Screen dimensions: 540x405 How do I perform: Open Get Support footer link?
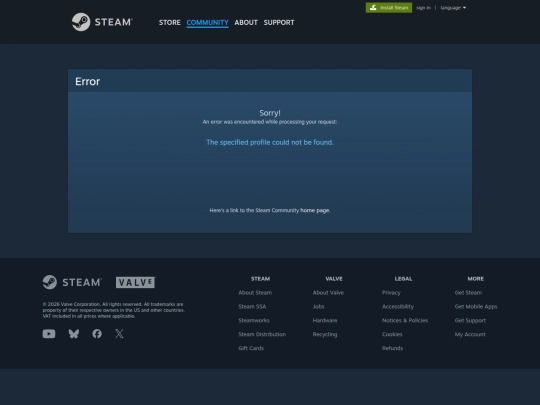pos(470,320)
